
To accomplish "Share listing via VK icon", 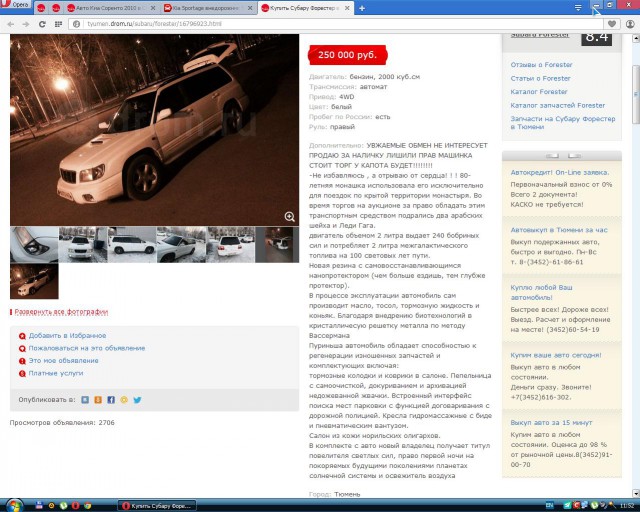I will pyautogui.click(x=85, y=399).
